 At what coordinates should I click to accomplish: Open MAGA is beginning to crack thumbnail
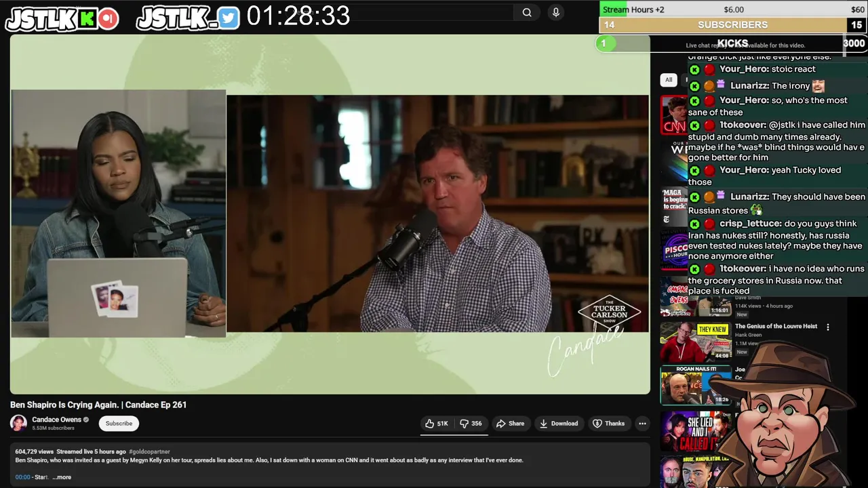click(x=674, y=206)
